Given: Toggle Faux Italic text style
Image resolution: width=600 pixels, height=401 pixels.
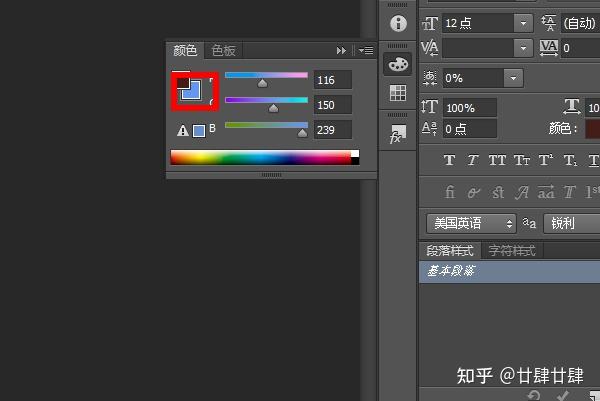Looking at the screenshot, I should (x=473, y=160).
